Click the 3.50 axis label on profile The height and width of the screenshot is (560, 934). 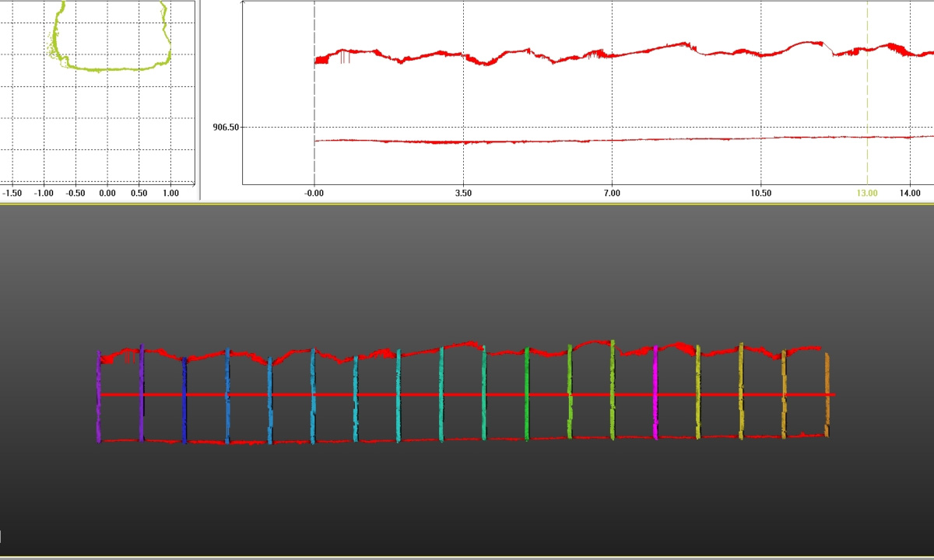point(463,193)
